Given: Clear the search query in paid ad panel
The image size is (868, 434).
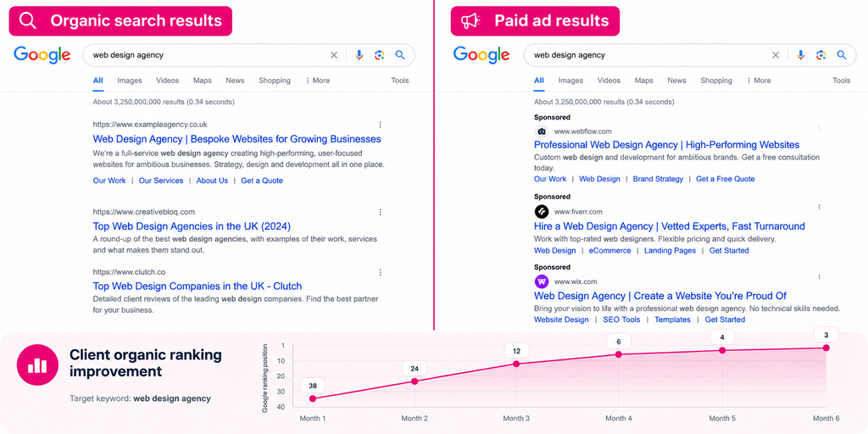Looking at the screenshot, I should pyautogui.click(x=776, y=55).
